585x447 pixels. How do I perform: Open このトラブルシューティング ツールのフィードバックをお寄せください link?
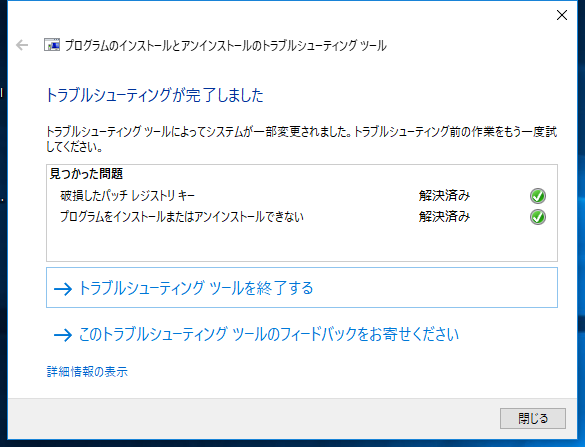[269, 334]
